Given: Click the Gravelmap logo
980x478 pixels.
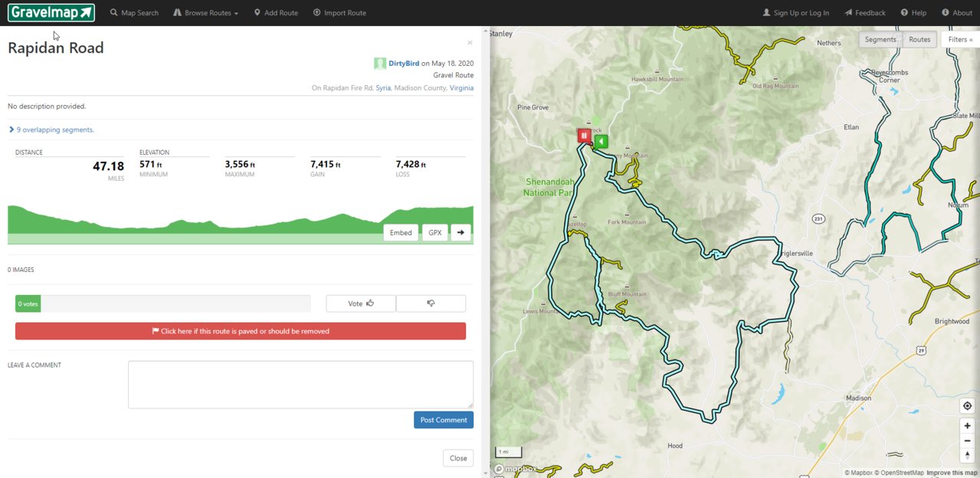Looking at the screenshot, I should coord(51,12).
